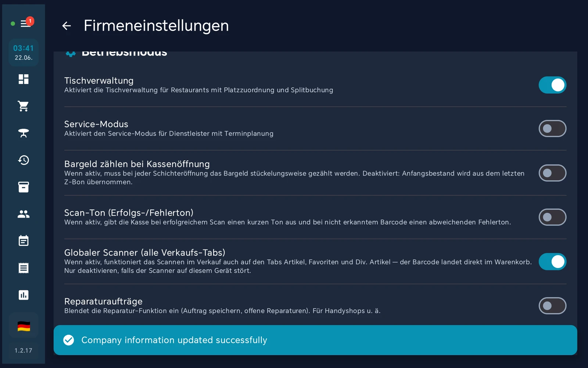588x368 pixels.
Task: Open the customers people icon in sidebar
Action: [x=24, y=214]
